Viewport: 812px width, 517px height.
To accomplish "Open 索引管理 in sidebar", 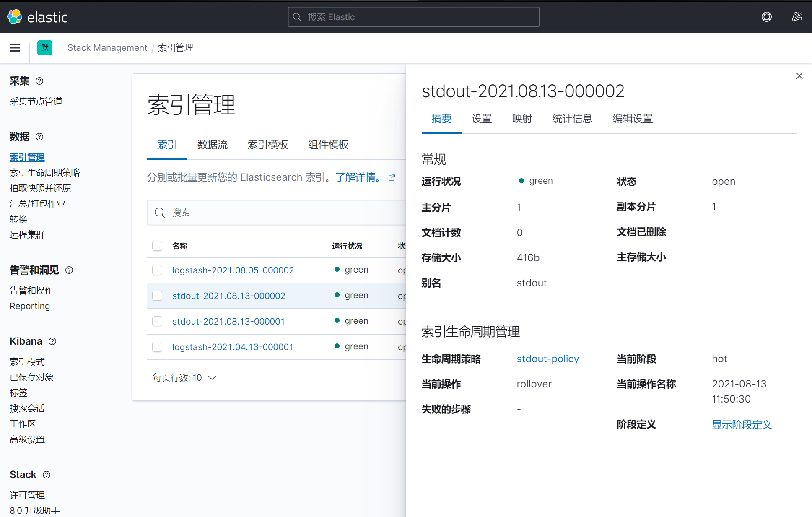I will [x=27, y=157].
